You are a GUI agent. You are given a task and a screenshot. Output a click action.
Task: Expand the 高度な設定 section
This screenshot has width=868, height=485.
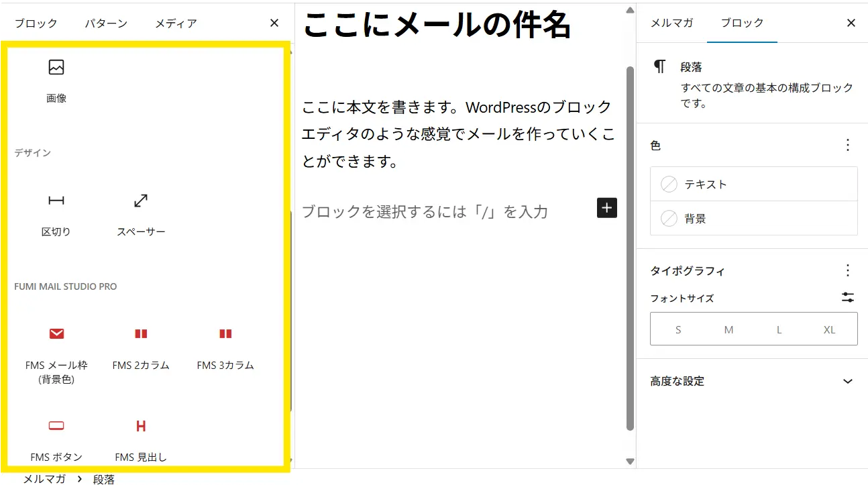click(848, 381)
